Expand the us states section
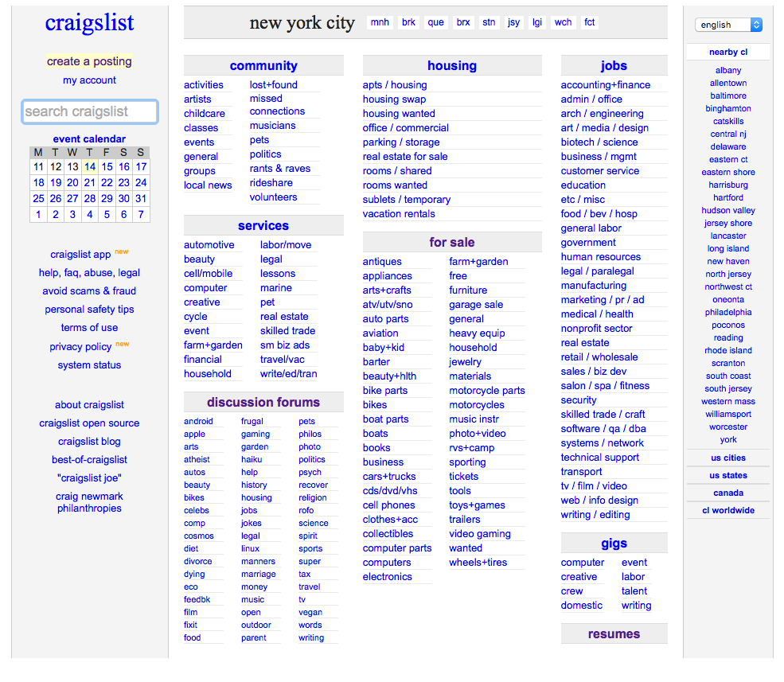Viewport: 784px width, 682px height. click(728, 475)
